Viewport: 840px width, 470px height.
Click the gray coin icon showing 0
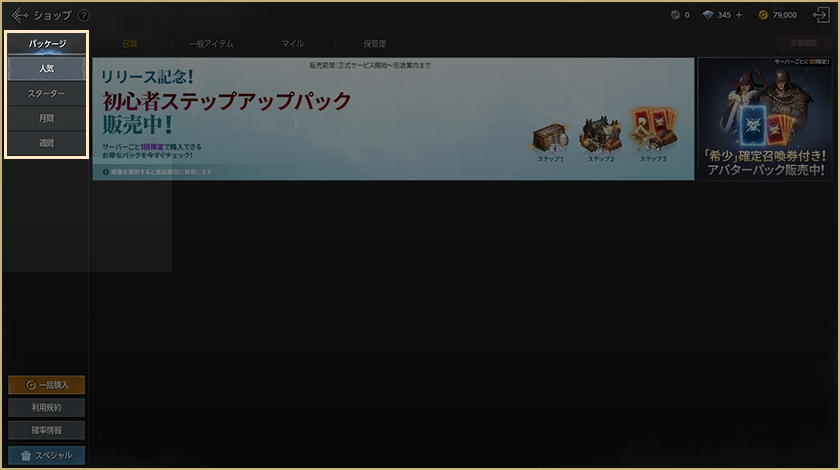[674, 15]
